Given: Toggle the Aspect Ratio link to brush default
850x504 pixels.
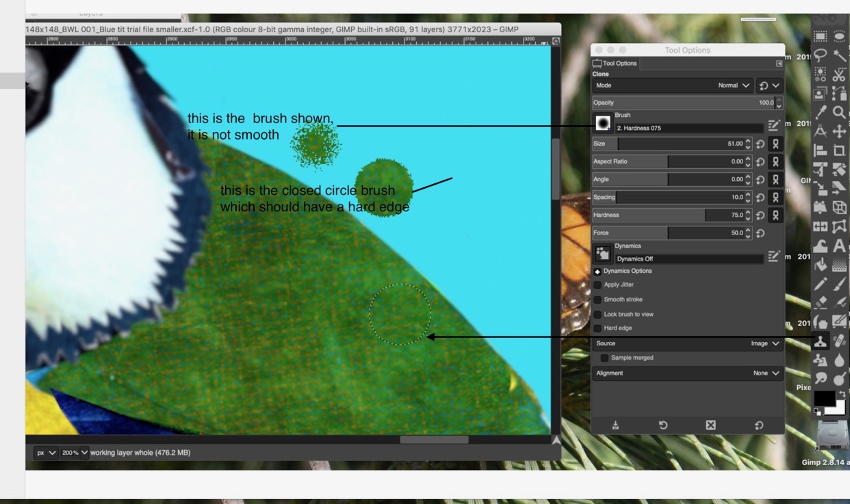Looking at the screenshot, I should 775,161.
